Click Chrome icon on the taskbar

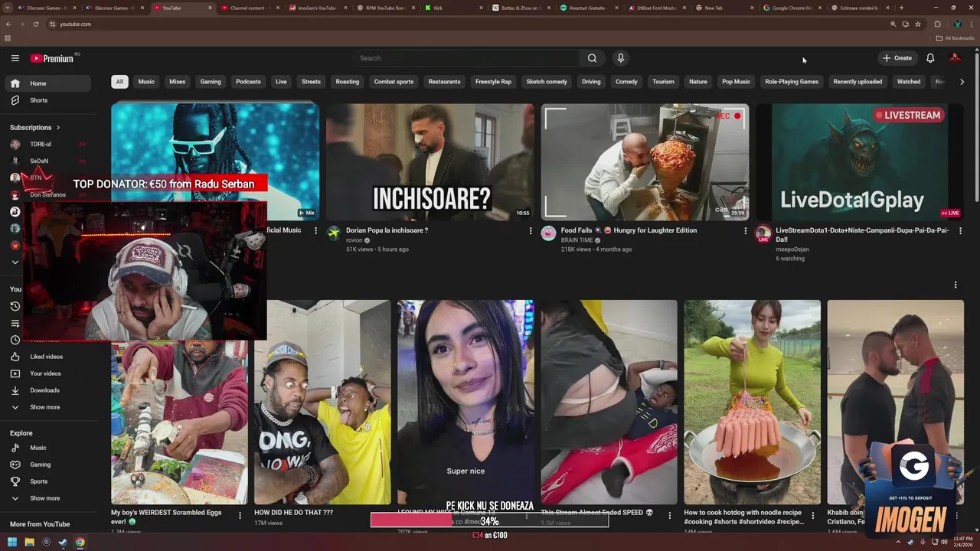point(80,543)
